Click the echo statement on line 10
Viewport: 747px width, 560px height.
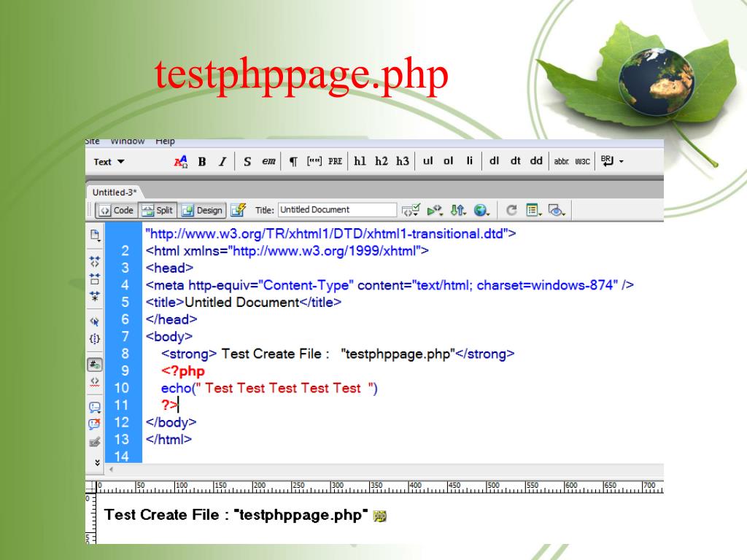pos(269,388)
